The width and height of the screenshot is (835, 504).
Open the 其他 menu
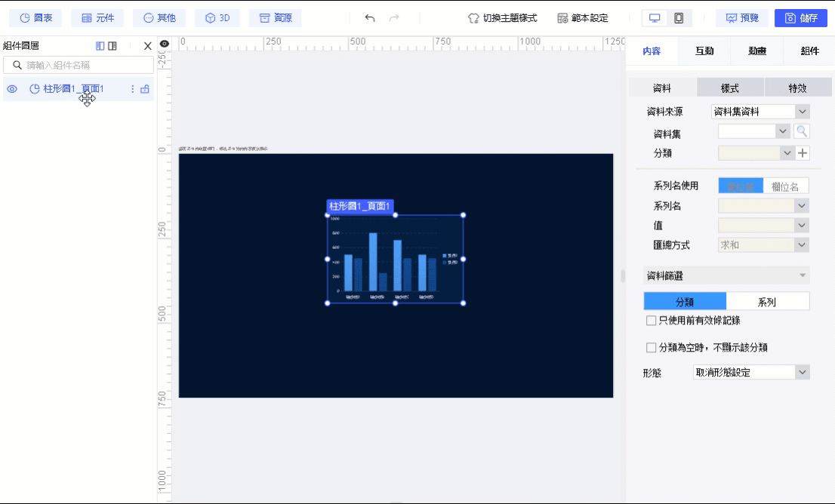pyautogui.click(x=159, y=18)
